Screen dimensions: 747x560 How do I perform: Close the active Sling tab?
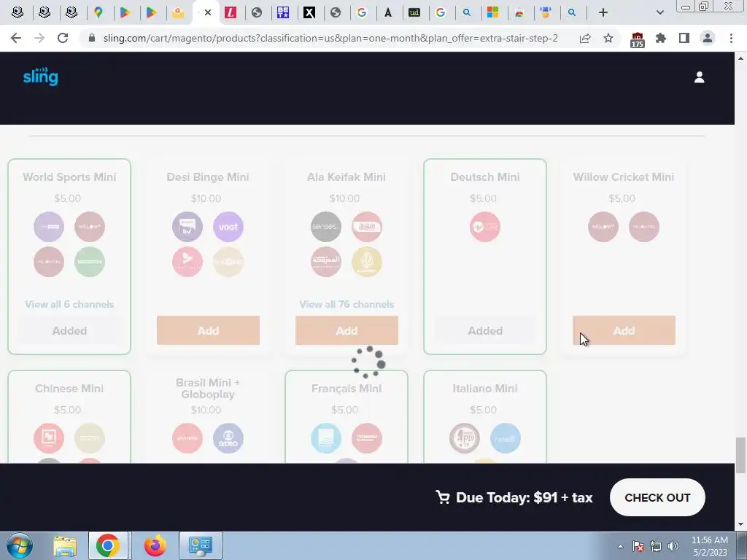208,12
